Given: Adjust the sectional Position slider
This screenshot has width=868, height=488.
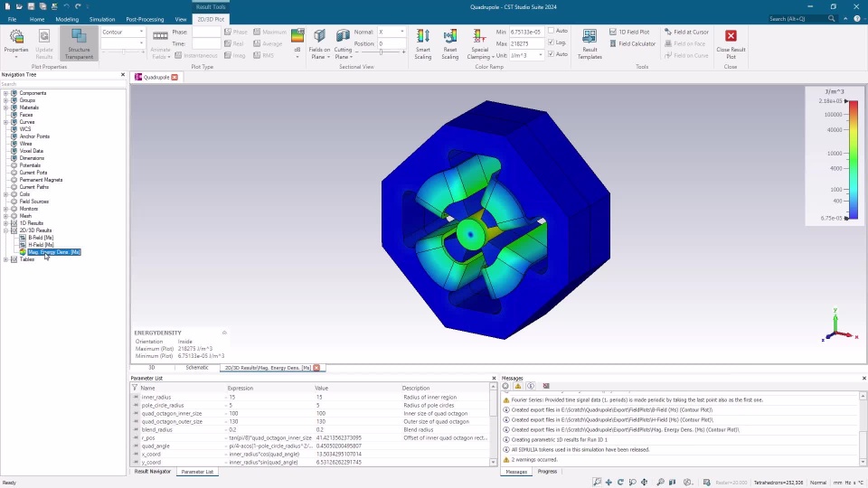Looking at the screenshot, I should (x=381, y=52).
